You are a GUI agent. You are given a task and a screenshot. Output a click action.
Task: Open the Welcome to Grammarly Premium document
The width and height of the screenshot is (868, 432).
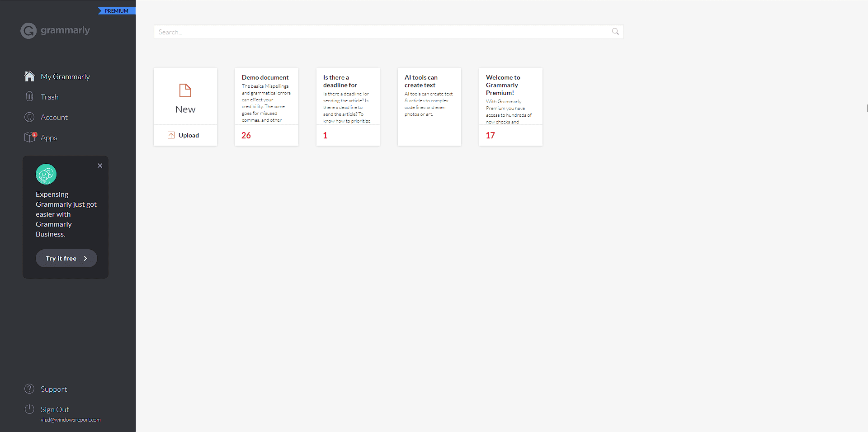511,107
